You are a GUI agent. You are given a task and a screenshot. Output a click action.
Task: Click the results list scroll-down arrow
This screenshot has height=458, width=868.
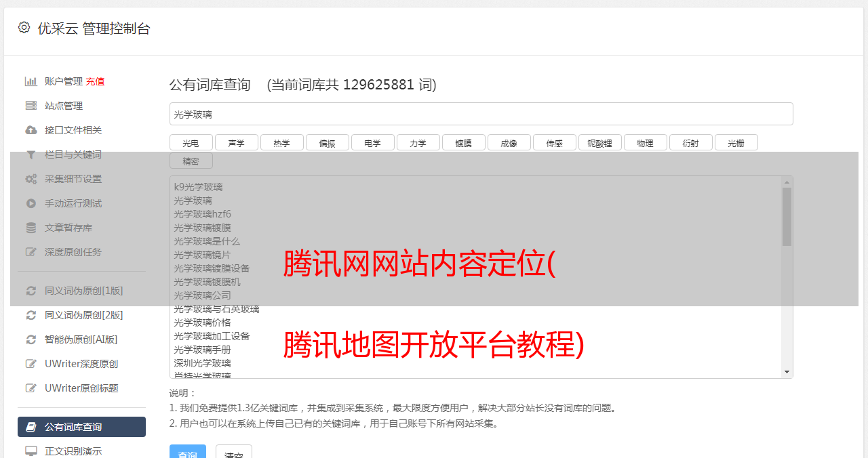coord(787,372)
